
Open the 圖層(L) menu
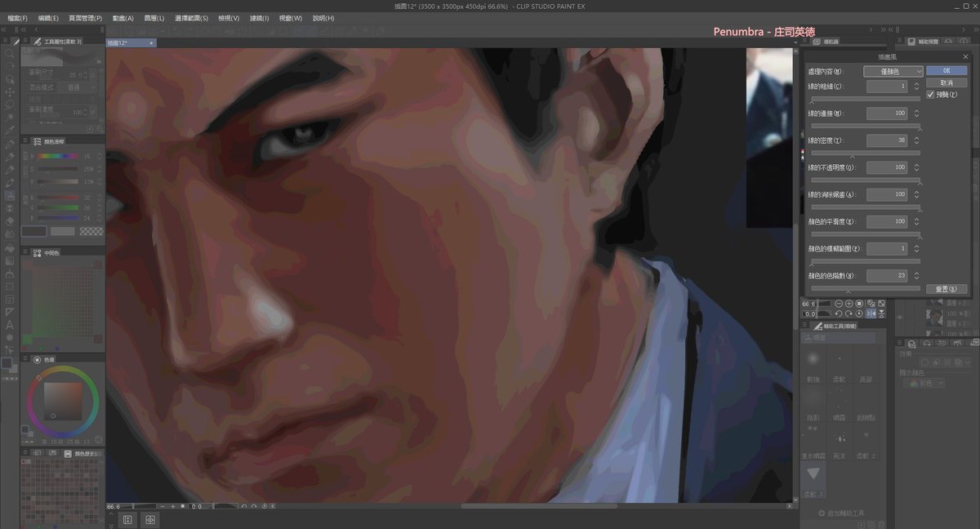coord(154,18)
